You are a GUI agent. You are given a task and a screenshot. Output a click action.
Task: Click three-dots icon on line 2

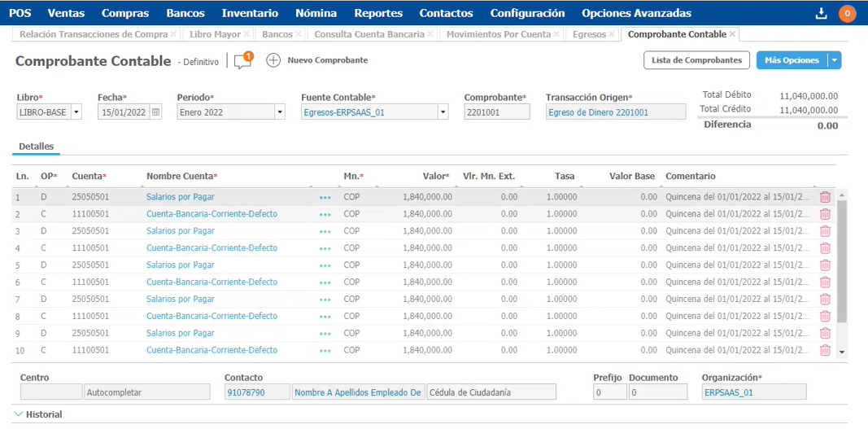click(x=325, y=214)
